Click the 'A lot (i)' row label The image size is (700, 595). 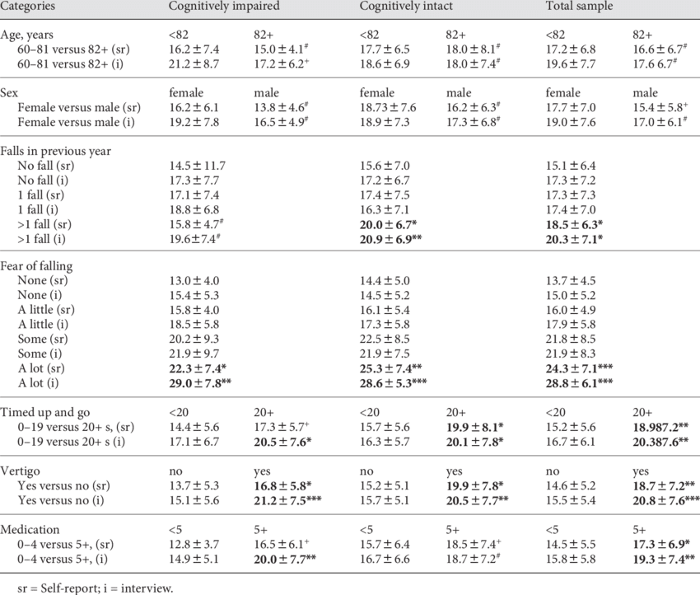38,383
